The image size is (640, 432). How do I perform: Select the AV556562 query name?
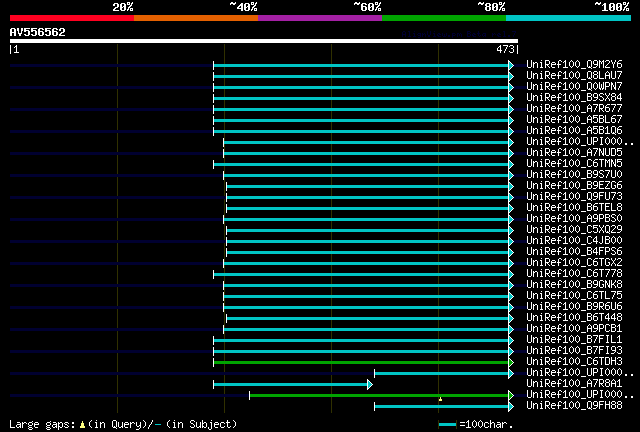pyautogui.click(x=38, y=32)
